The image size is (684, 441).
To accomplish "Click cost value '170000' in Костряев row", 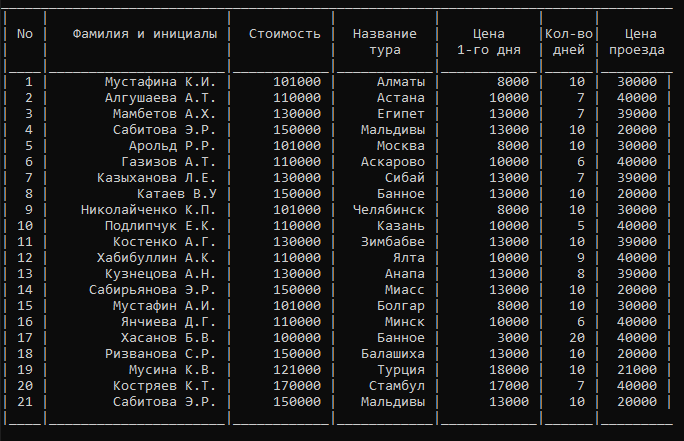I will click(297, 386).
